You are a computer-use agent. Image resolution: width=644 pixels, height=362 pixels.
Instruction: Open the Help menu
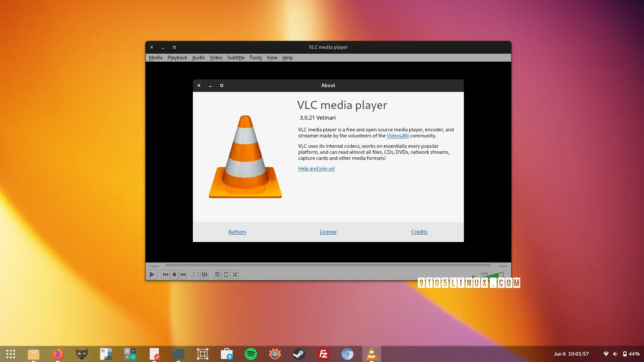(x=287, y=58)
